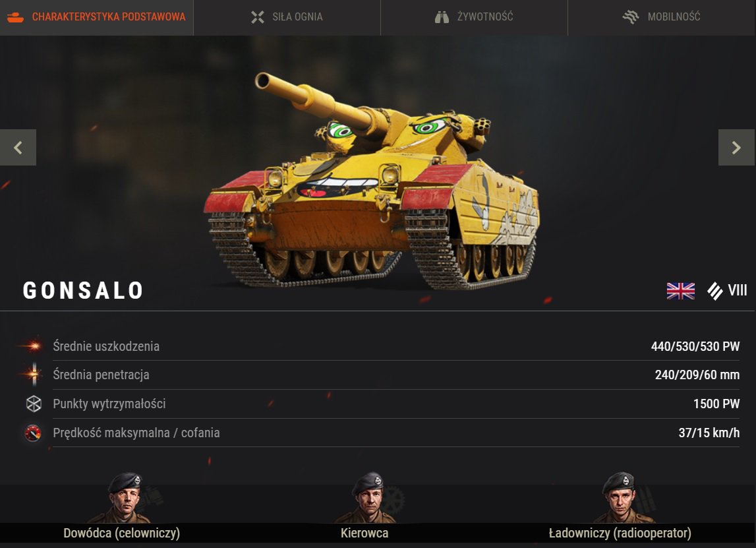Show the previous tank with left arrow
Viewport: 756px width, 548px height.
(18, 147)
